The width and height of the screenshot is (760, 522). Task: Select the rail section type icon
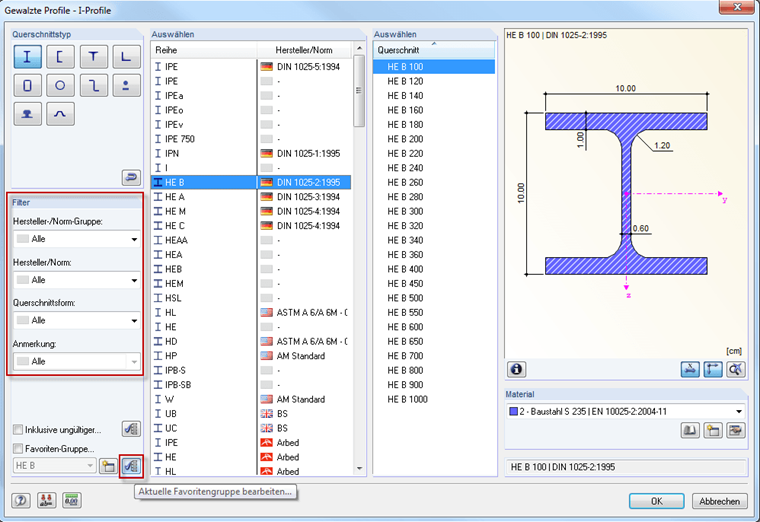(x=27, y=114)
